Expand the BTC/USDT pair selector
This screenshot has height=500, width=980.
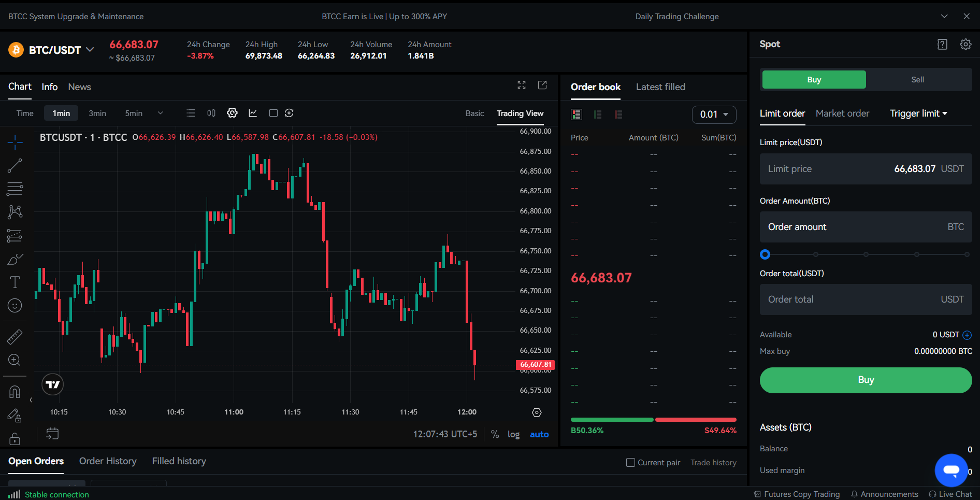pos(90,50)
